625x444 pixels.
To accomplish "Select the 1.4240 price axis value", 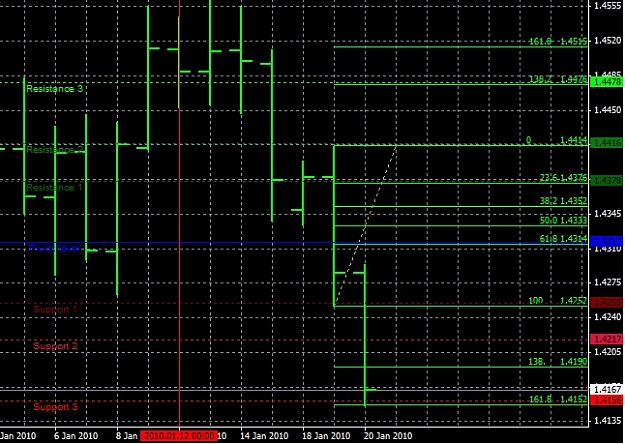I will click(607, 317).
